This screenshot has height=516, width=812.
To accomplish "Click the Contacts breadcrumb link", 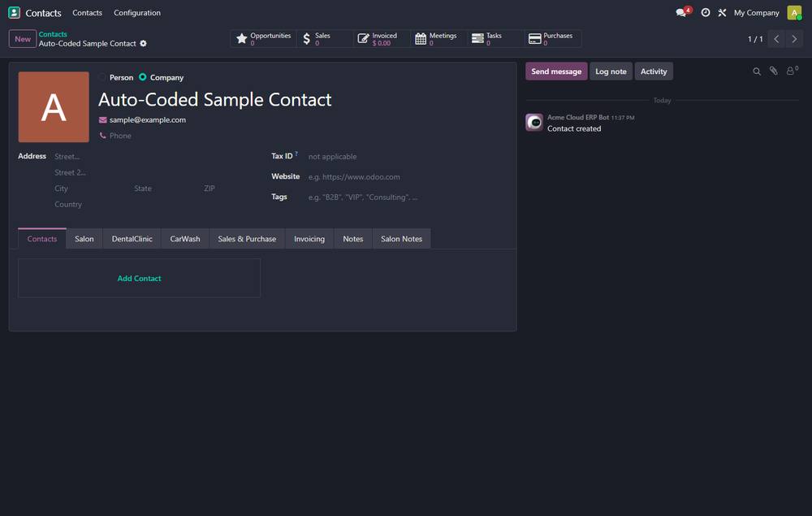I will 53,34.
